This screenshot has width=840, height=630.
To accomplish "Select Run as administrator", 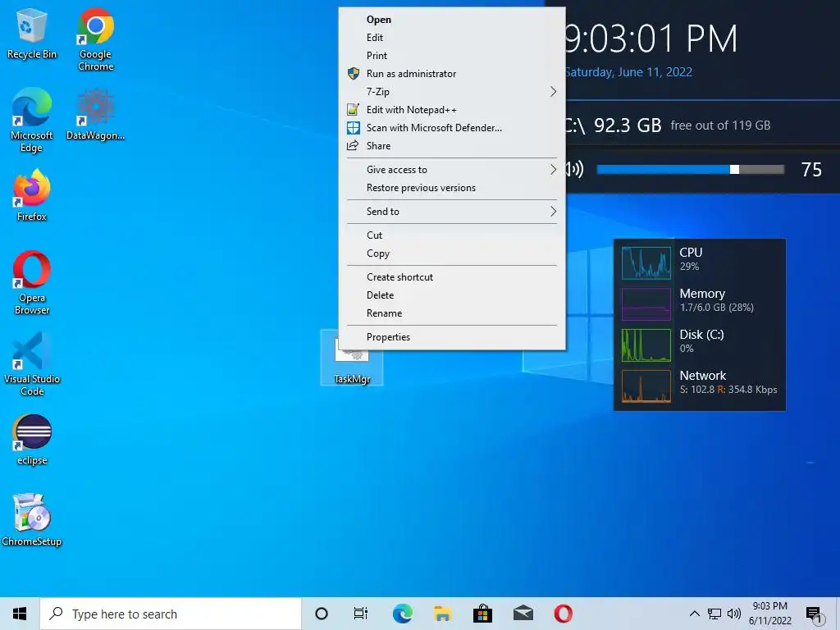I will pos(452,74).
